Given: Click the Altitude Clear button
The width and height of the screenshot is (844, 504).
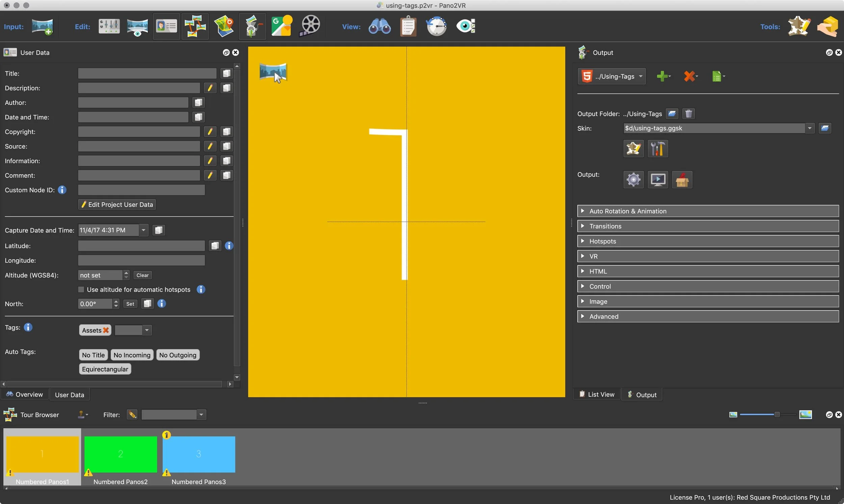Looking at the screenshot, I should 142,275.
